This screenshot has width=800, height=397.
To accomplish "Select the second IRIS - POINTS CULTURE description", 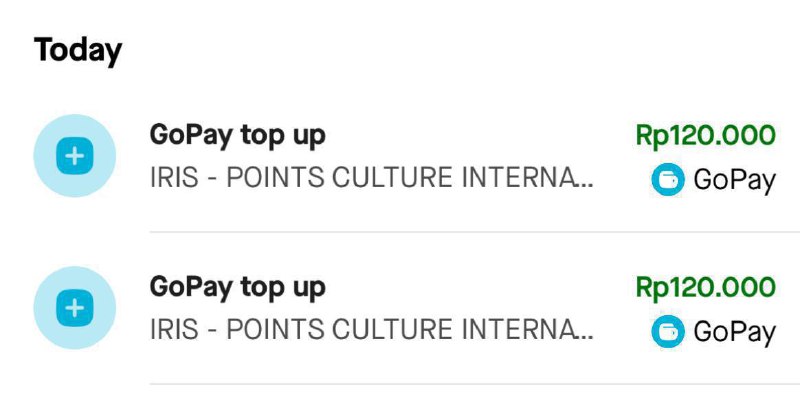I will [x=371, y=330].
